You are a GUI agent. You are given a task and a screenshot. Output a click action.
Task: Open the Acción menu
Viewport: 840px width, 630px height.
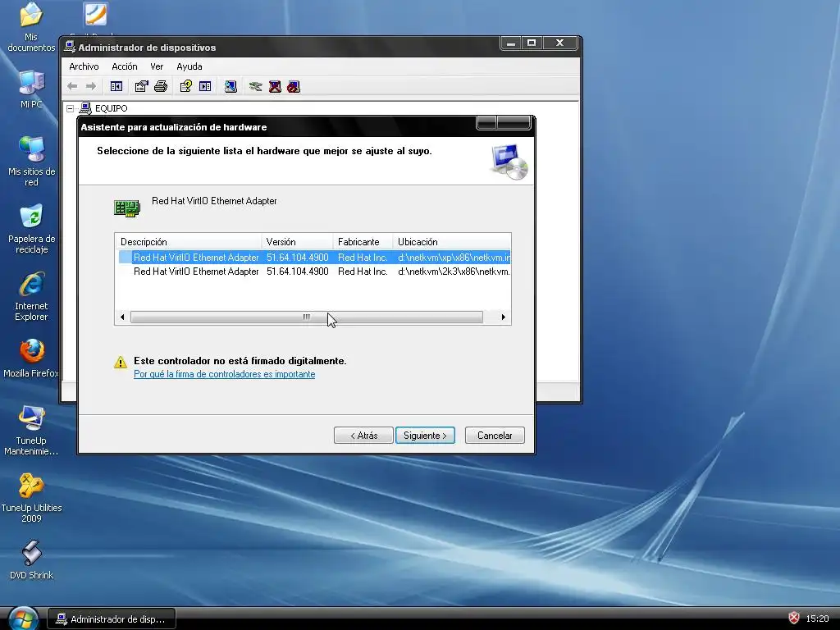[x=125, y=66]
